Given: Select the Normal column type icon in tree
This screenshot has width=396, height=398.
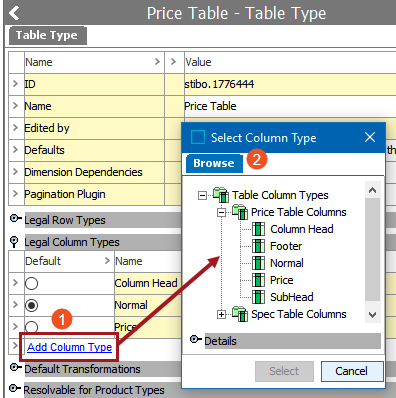Looking at the screenshot, I should pyautogui.click(x=259, y=263).
